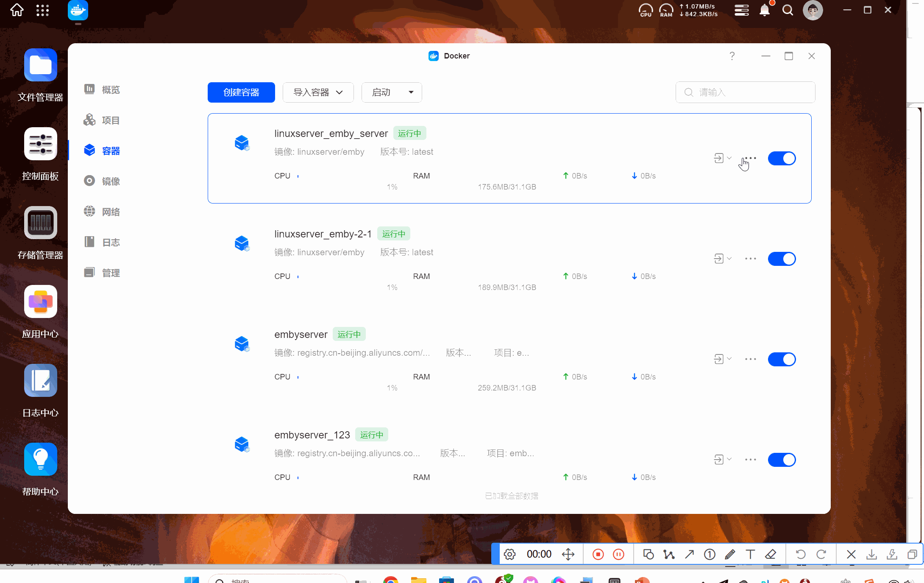Select the pencil drawing tool in recorder
The width and height of the screenshot is (924, 583).
730,554
